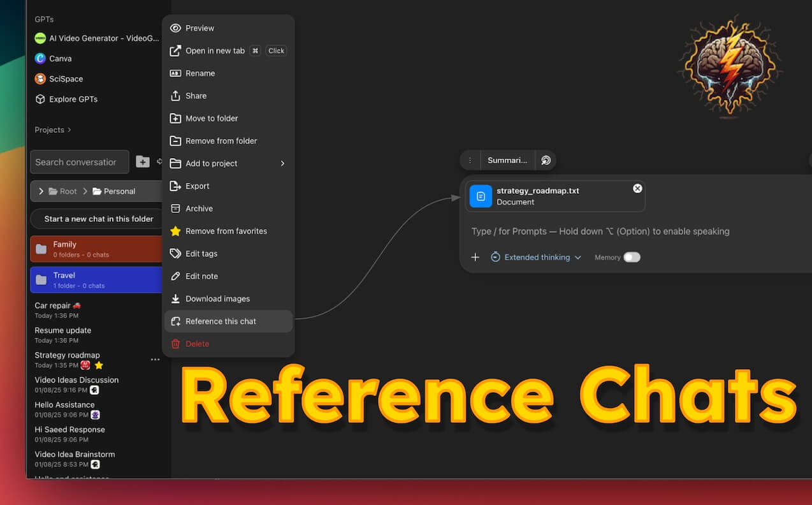812x505 pixels.
Task: Click the new folder plus icon
Action: coord(143,162)
